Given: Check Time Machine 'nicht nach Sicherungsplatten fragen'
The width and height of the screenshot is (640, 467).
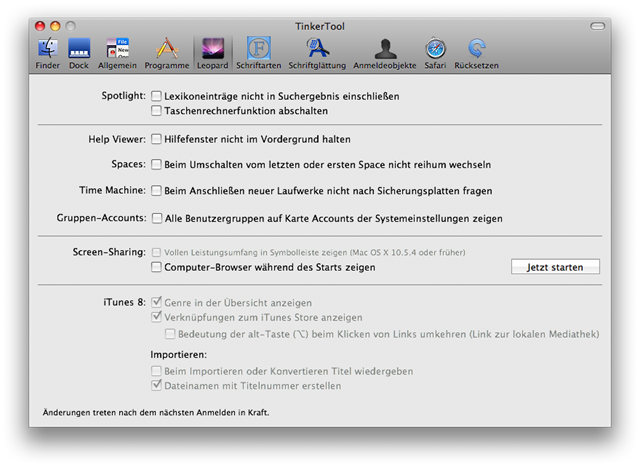Looking at the screenshot, I should pos(156,191).
